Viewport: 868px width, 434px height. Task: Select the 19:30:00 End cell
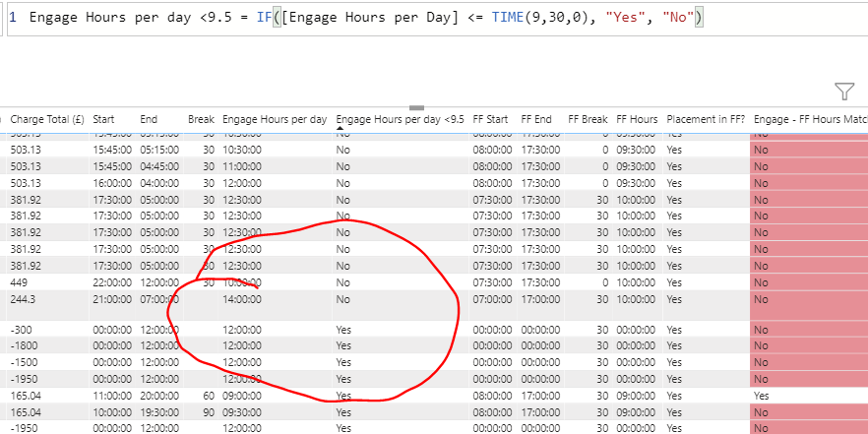pos(159,411)
